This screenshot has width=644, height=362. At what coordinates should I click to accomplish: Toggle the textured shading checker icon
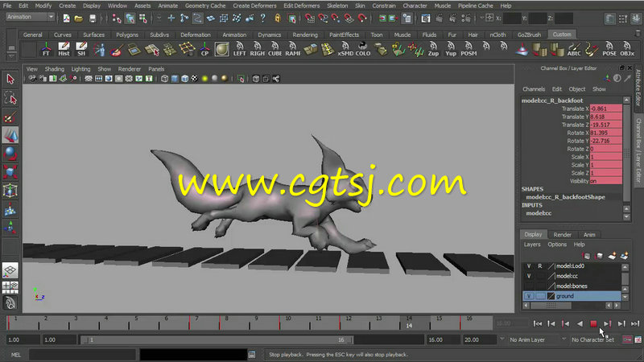coord(194,79)
